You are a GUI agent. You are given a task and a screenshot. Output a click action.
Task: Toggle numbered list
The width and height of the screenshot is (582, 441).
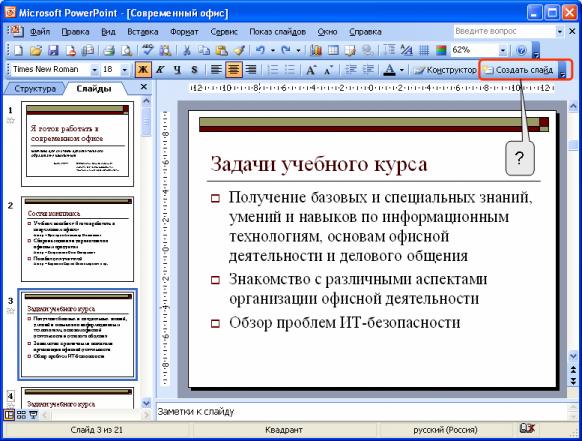coord(273,70)
